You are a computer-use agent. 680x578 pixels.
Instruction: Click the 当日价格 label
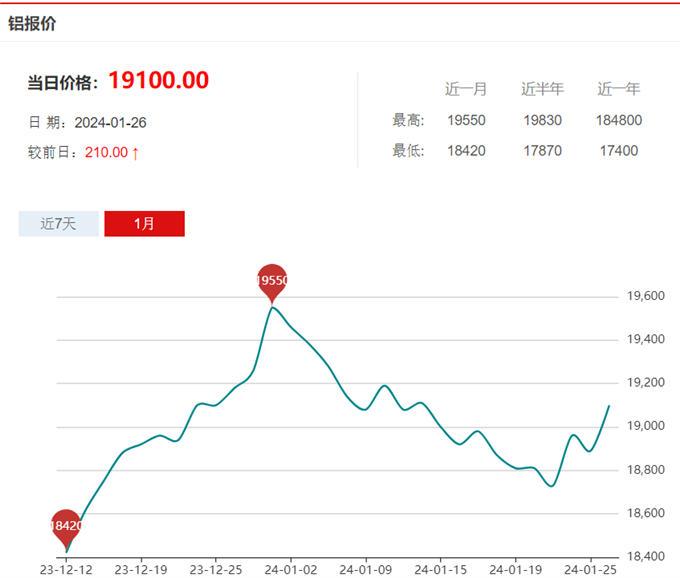coord(63,82)
